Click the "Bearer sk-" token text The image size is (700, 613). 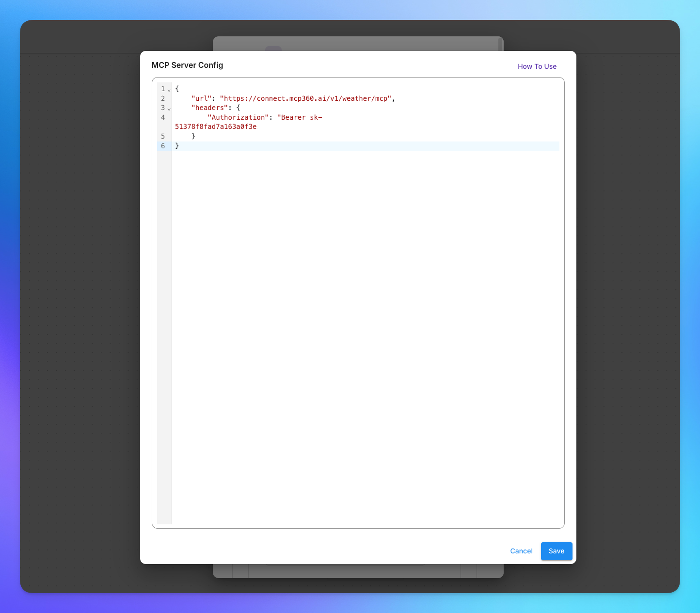(299, 117)
